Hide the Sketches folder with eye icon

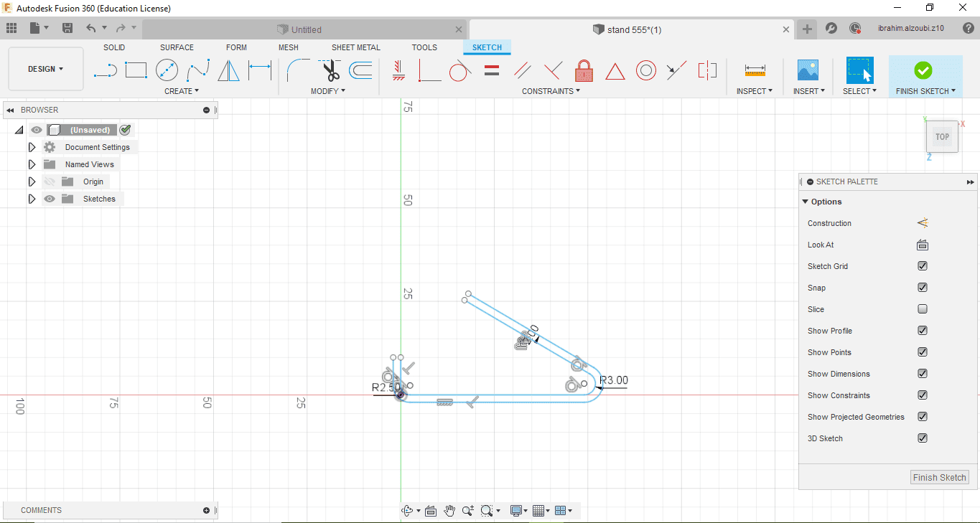50,199
